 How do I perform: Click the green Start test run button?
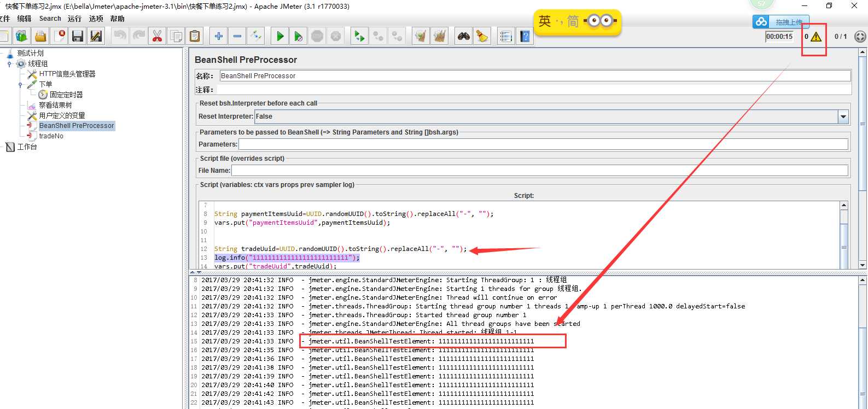(x=280, y=37)
